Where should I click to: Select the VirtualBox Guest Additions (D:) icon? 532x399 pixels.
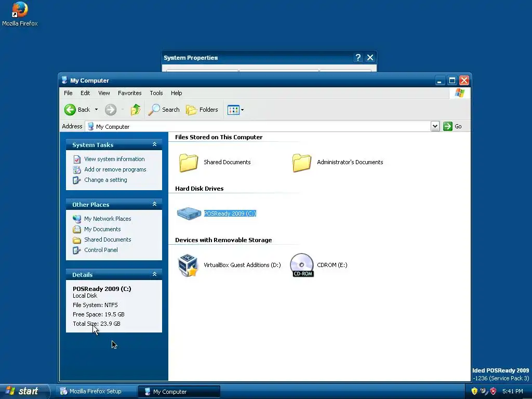click(188, 265)
